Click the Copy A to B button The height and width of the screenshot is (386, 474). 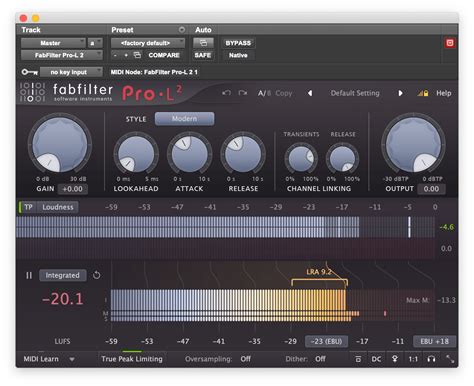pos(284,93)
